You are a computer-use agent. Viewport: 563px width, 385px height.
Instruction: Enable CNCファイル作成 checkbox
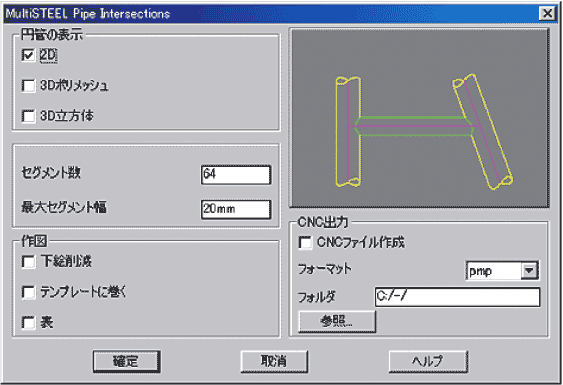[x=305, y=242]
